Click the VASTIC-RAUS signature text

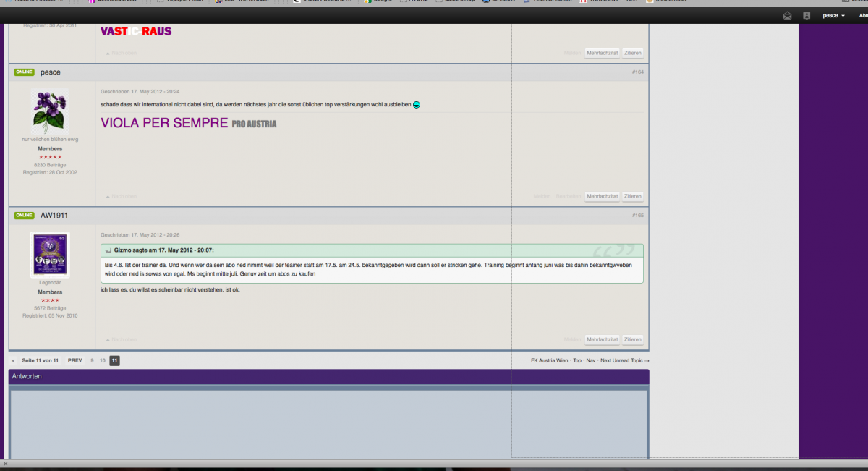pyautogui.click(x=136, y=32)
